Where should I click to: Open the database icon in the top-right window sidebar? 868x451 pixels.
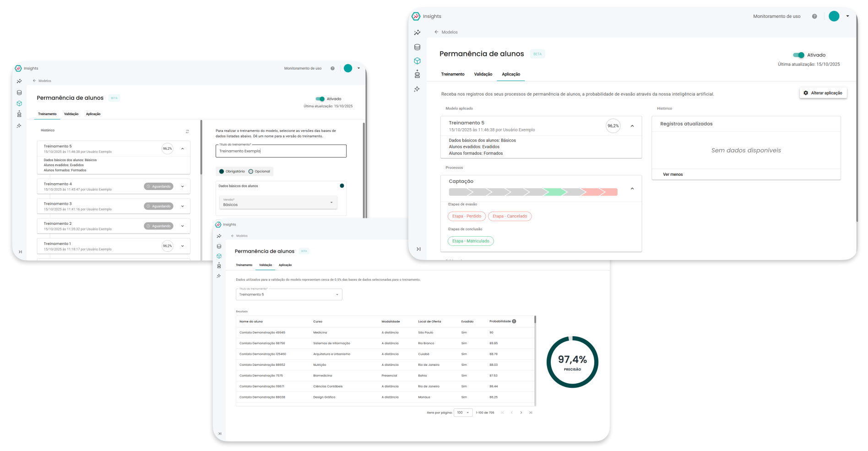pos(417,47)
